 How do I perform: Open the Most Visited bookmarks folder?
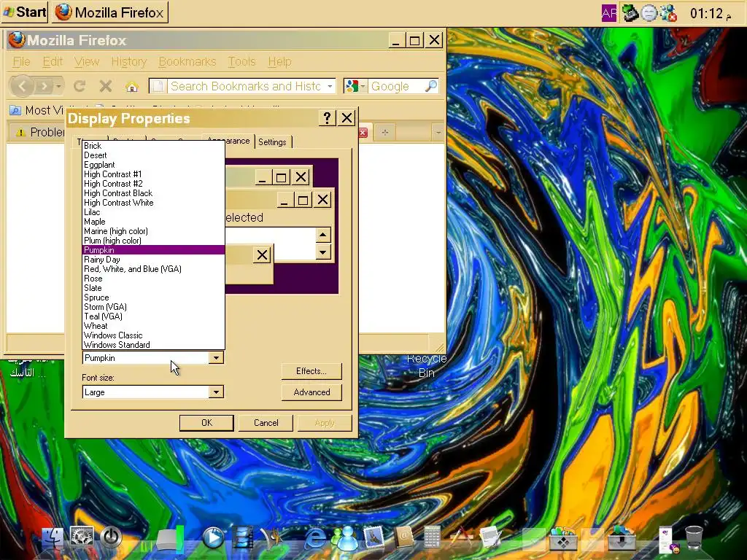pos(36,111)
